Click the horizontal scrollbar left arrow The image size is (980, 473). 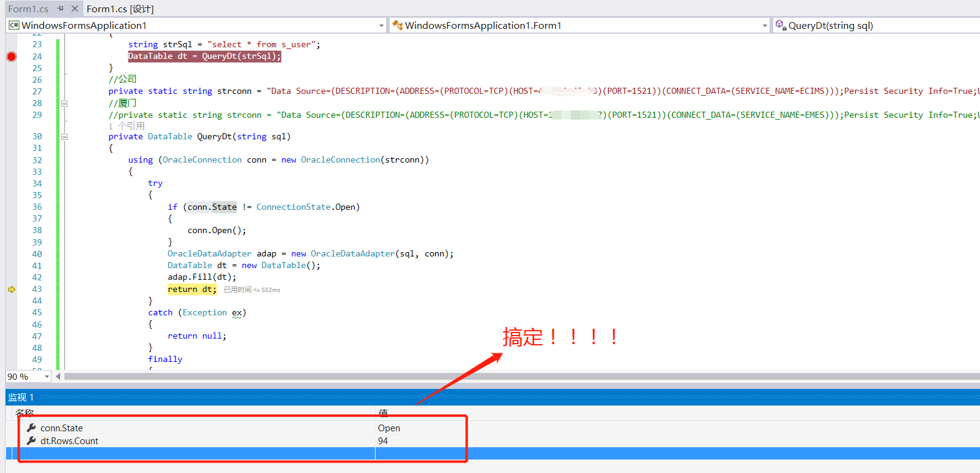(58, 377)
